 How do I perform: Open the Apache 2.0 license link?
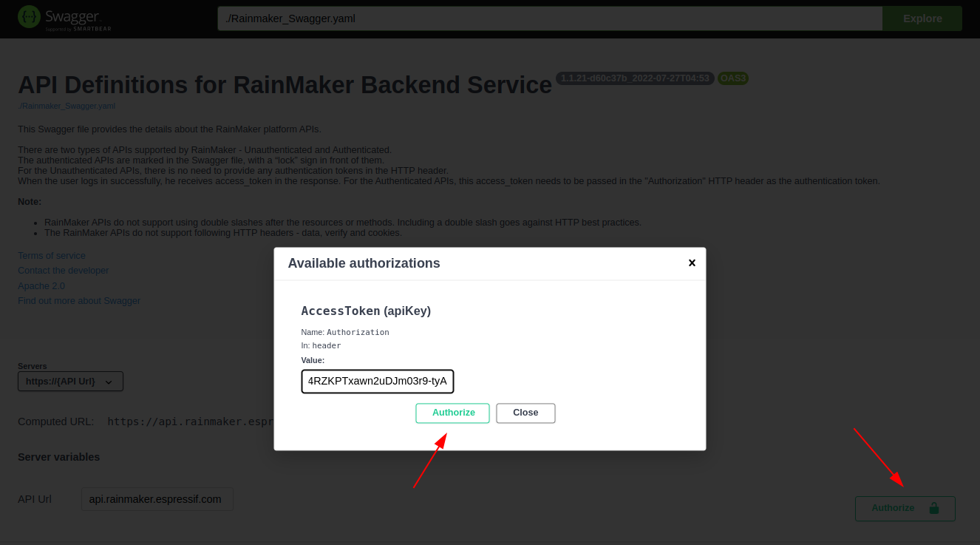click(x=41, y=285)
